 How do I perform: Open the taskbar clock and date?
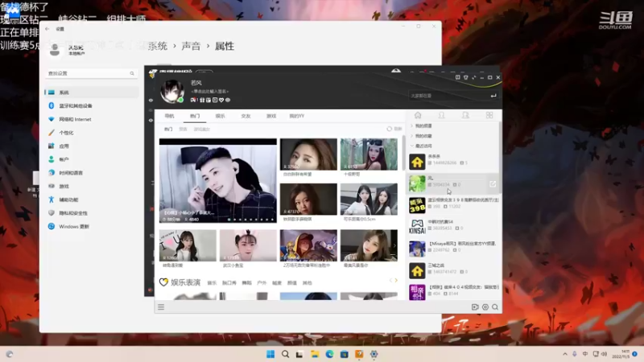[x=621, y=354]
